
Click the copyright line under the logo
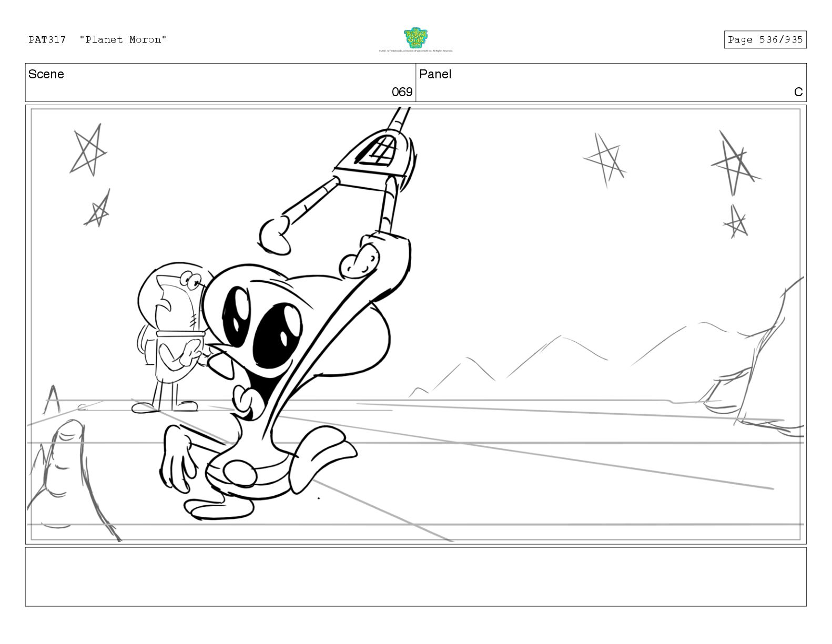click(x=415, y=51)
